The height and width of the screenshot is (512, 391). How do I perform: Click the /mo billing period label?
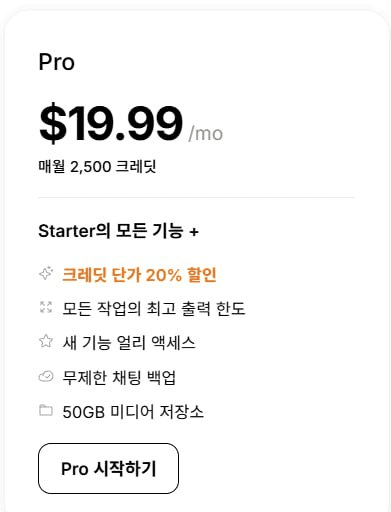click(x=206, y=134)
